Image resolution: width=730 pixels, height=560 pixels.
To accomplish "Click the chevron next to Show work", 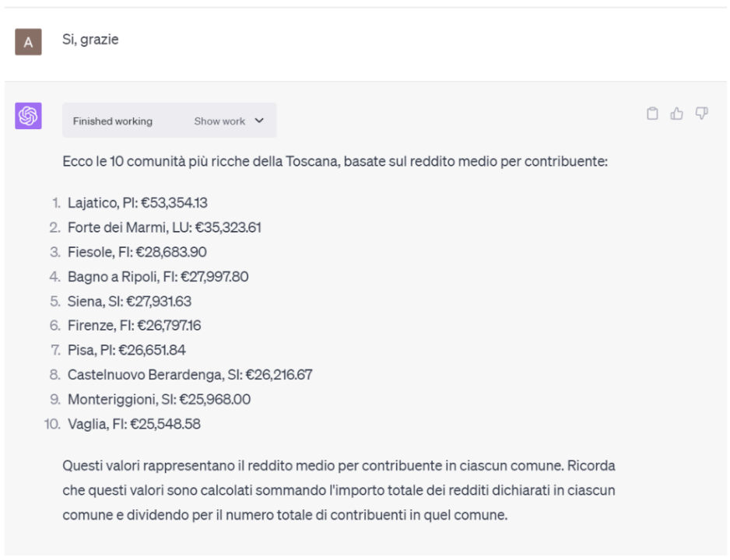I will coord(258,121).
